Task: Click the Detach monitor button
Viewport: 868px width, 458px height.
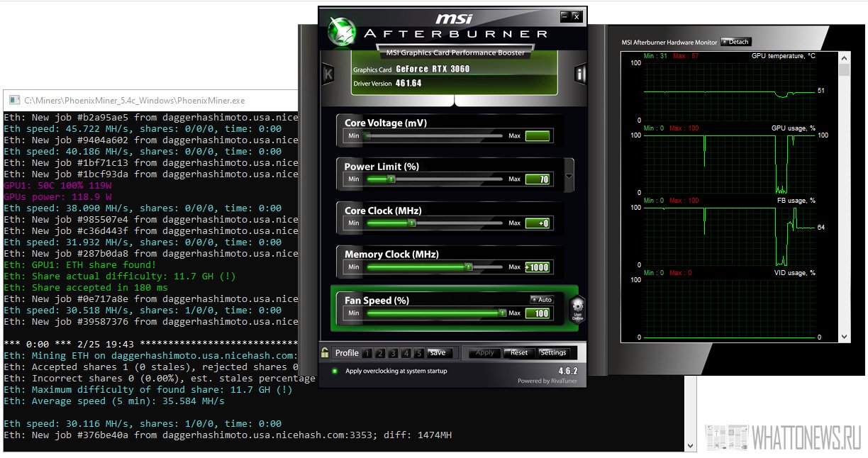Action: pyautogui.click(x=735, y=42)
